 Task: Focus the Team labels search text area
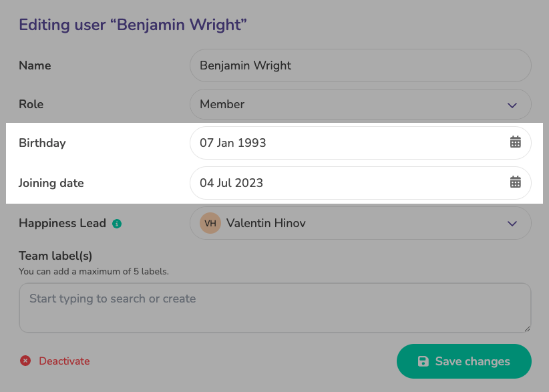click(274, 307)
